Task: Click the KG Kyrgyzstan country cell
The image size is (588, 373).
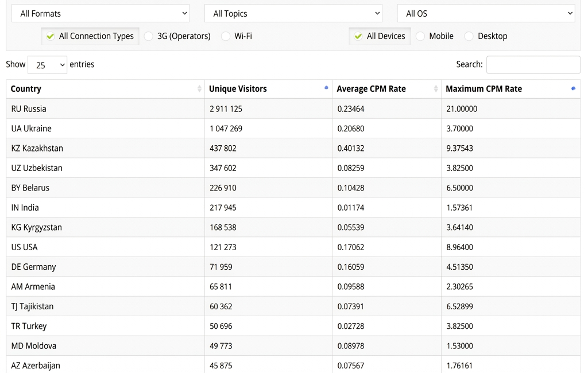Action: [x=106, y=227]
